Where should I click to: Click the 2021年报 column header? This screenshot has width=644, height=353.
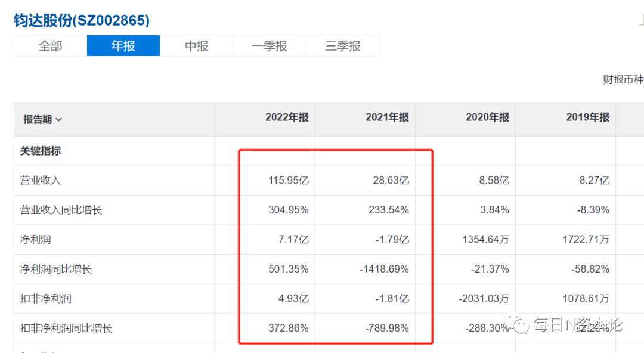point(388,117)
